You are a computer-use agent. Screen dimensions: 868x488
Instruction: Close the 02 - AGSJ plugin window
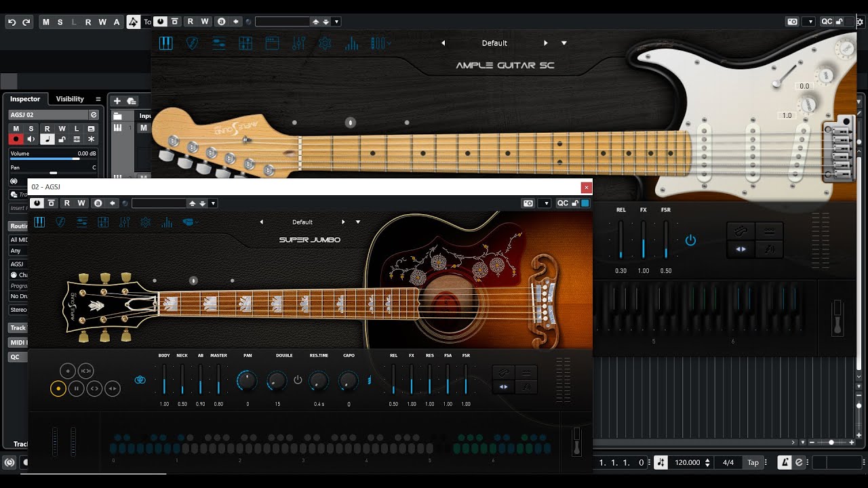pyautogui.click(x=587, y=187)
